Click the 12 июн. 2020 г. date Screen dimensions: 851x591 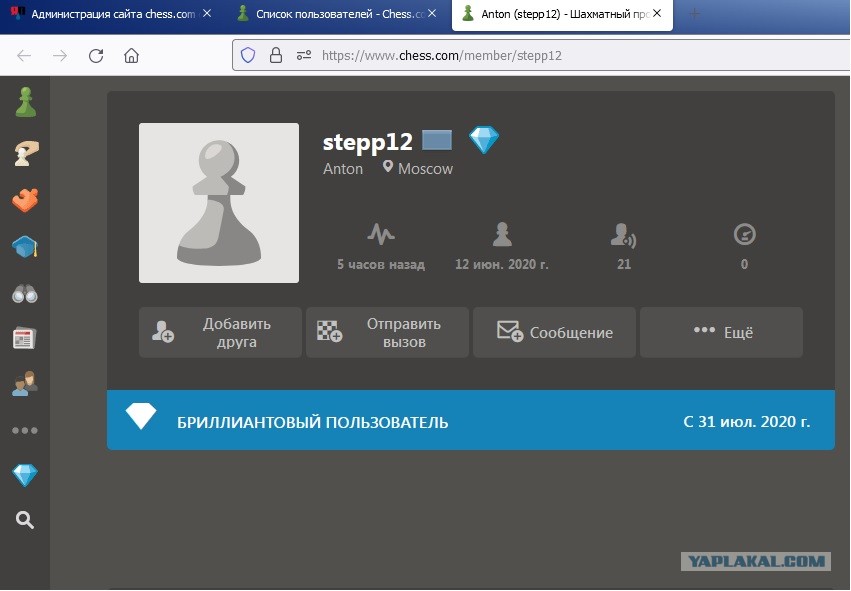coord(501,264)
